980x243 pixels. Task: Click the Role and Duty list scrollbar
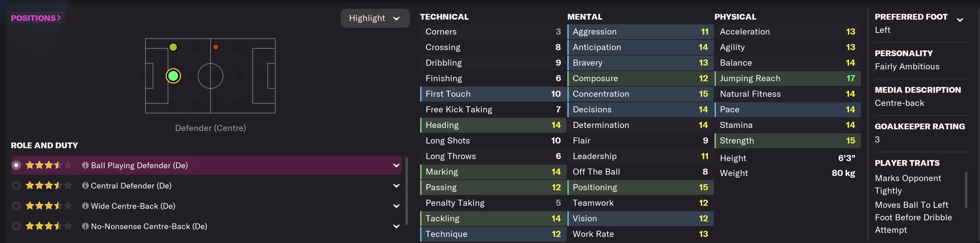(406, 191)
